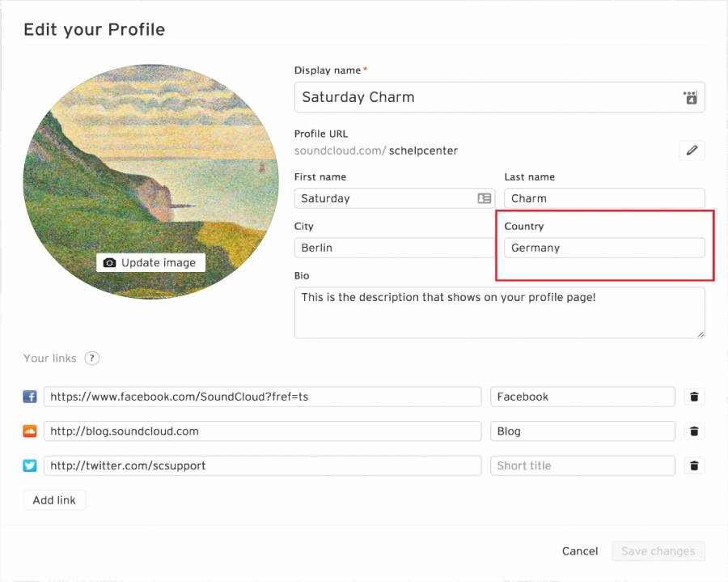728x582 pixels.
Task: Click the Facebook URL input field
Action: pyautogui.click(x=262, y=397)
